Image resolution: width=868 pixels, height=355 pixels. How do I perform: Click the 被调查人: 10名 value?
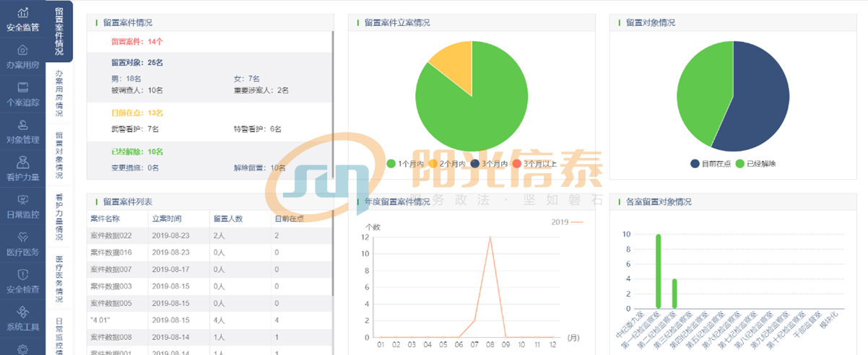[x=137, y=90]
